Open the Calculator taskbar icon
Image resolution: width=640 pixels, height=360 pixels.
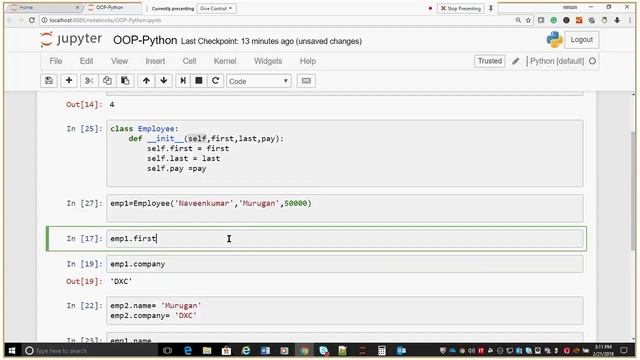coord(382,351)
